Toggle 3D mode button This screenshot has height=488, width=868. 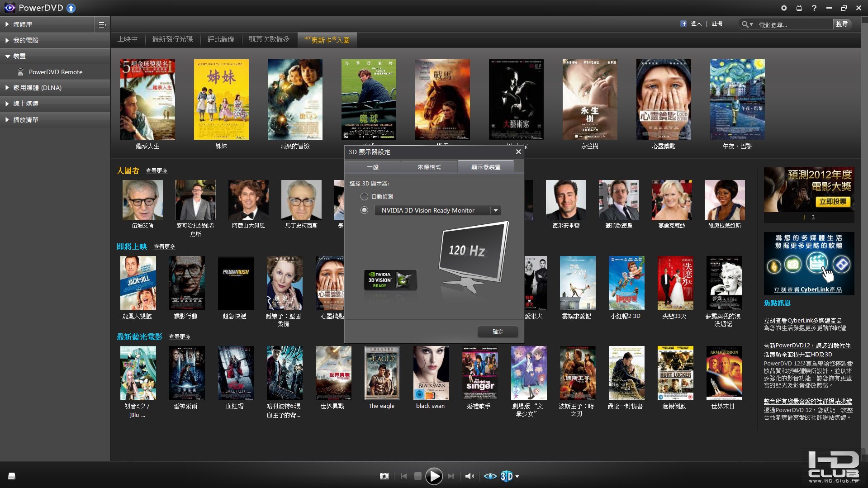(x=507, y=476)
